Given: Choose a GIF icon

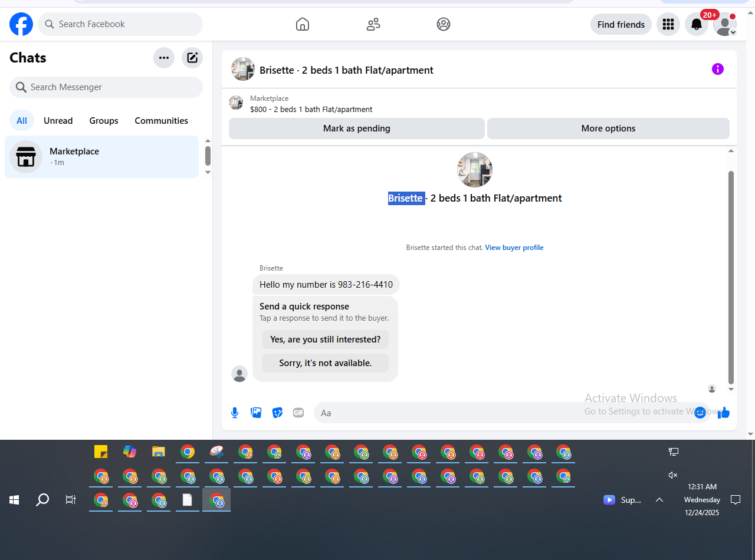Looking at the screenshot, I should point(298,413).
